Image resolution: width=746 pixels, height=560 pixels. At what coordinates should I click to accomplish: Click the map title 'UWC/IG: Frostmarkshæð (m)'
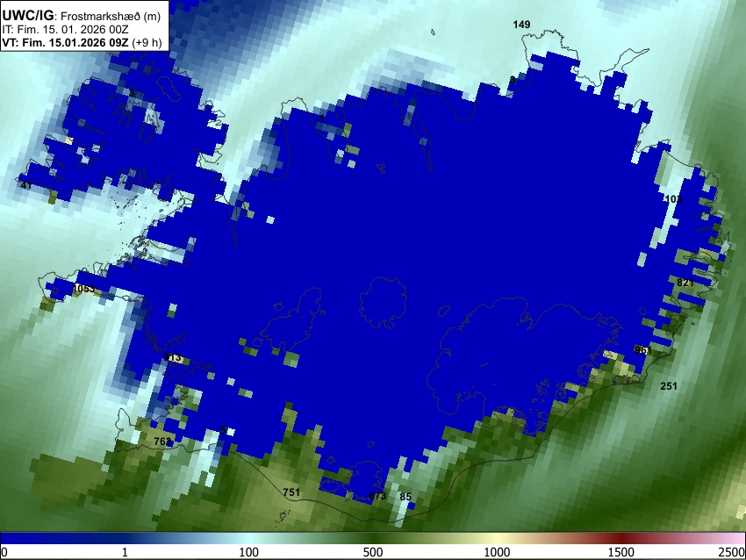[82, 16]
